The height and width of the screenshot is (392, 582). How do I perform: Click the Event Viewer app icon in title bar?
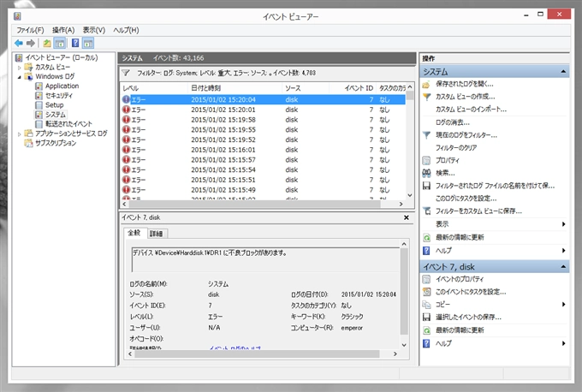pyautogui.click(x=17, y=16)
